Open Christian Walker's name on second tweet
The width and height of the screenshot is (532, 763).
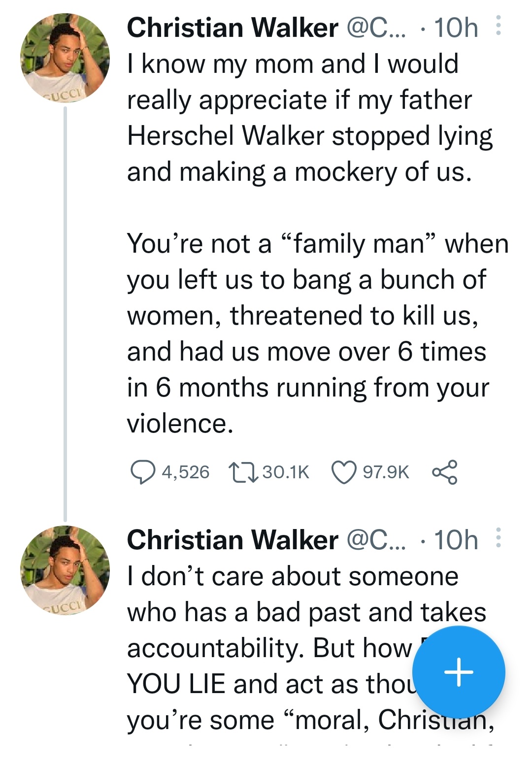pyautogui.click(x=233, y=540)
